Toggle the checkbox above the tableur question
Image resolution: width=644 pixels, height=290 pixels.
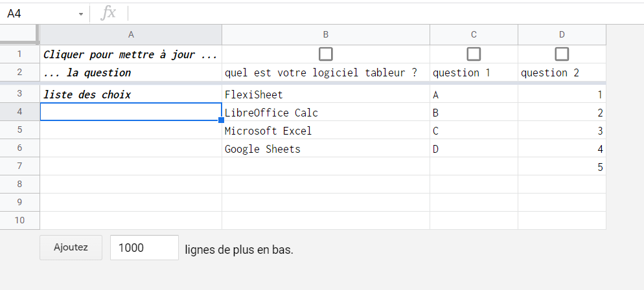pyautogui.click(x=326, y=54)
